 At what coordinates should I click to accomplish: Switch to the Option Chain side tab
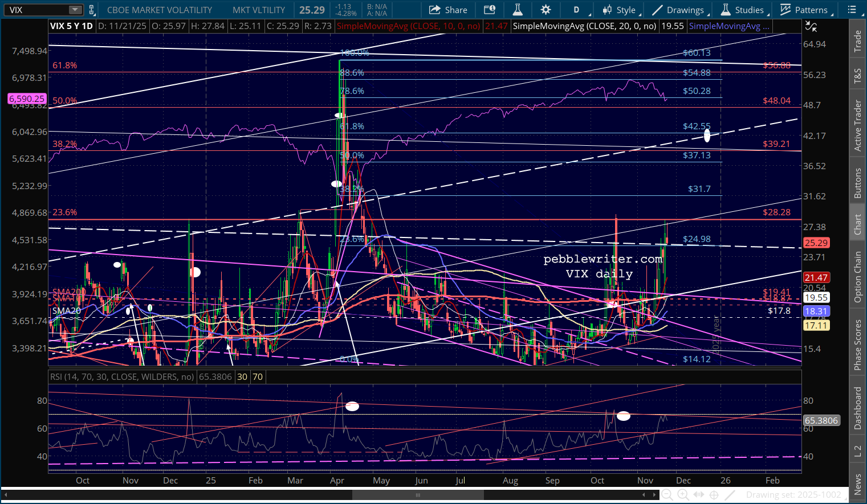pyautogui.click(x=857, y=277)
